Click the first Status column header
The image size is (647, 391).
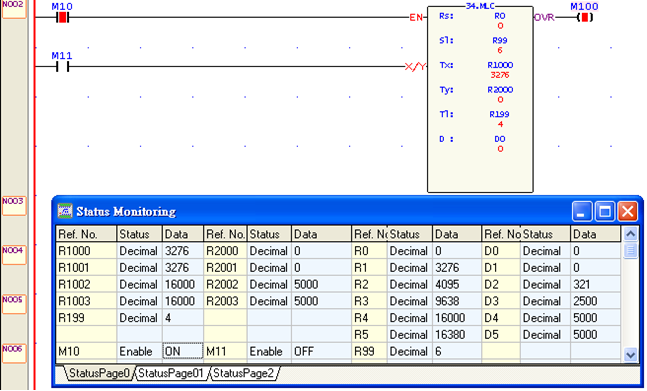tap(139, 234)
